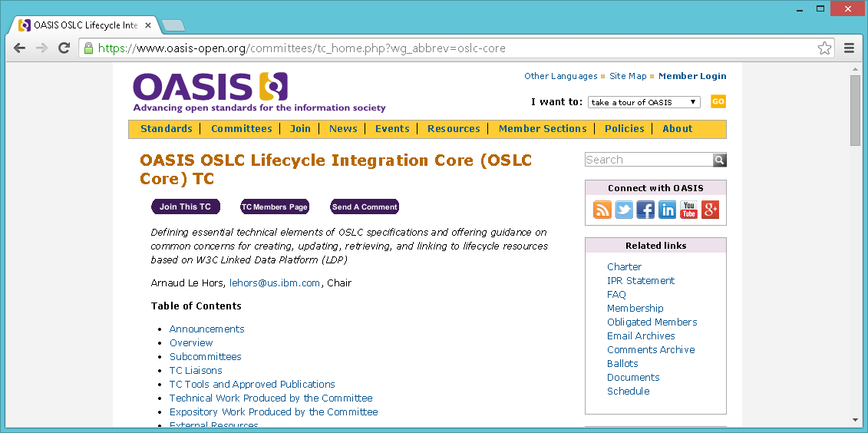Open TC Tools and Approved Publications link
Viewport: 868px width, 433px height.
[x=252, y=385]
